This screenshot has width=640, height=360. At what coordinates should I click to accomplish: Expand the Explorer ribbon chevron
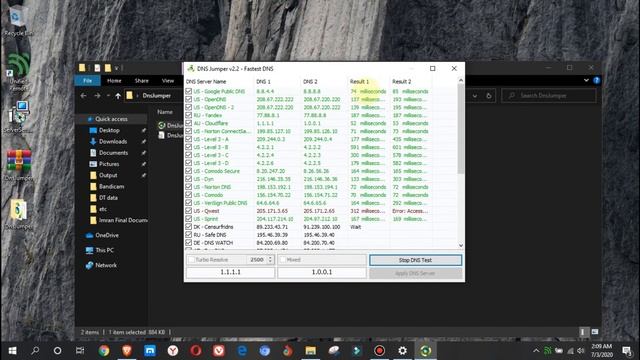pos(586,80)
